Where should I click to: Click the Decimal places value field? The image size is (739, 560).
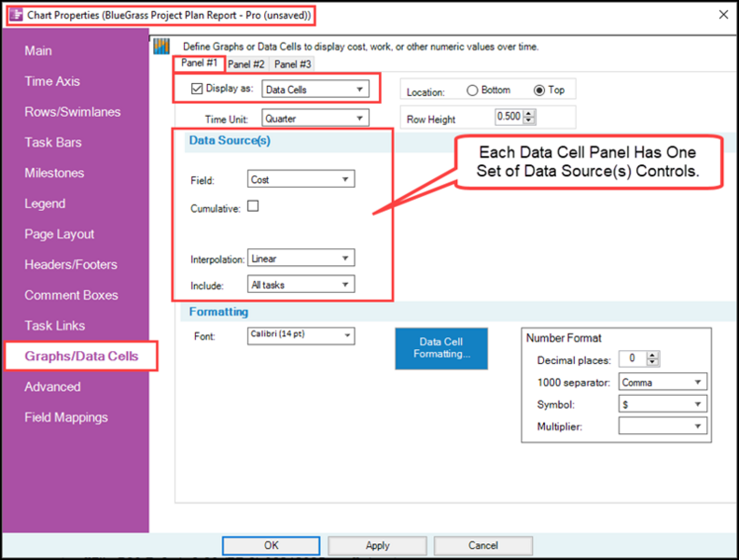[633, 358]
